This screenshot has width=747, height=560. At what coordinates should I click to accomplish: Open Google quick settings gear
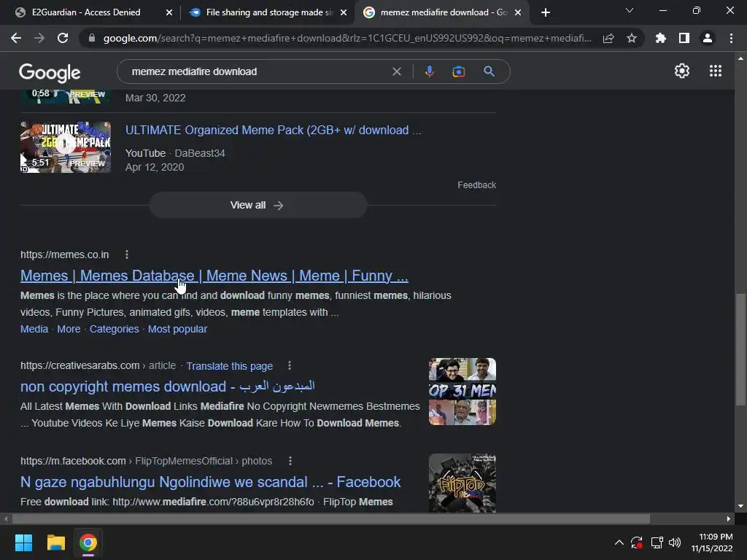[x=682, y=71]
